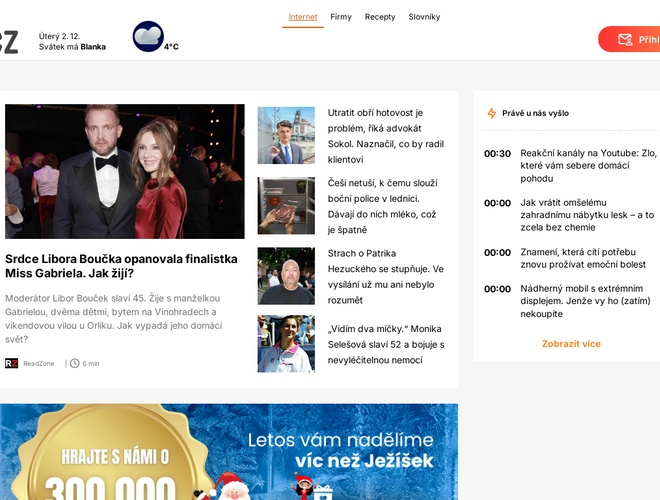Click the clock icon next to 6 min
Viewport: 660px width, 500px height.
click(x=75, y=363)
